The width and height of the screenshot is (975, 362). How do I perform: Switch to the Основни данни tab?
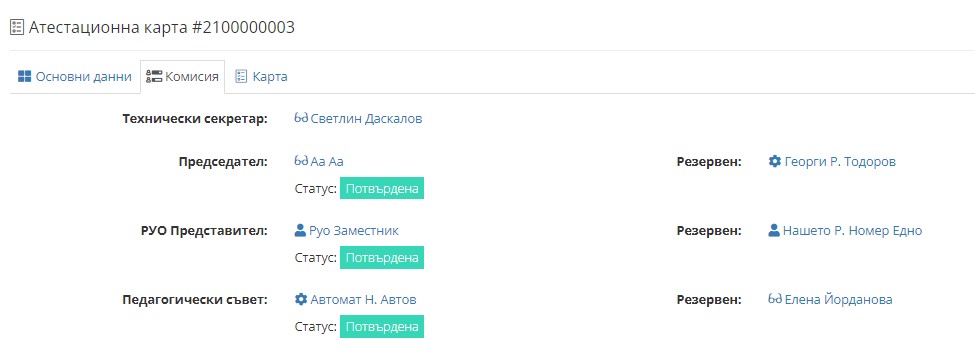pos(75,77)
